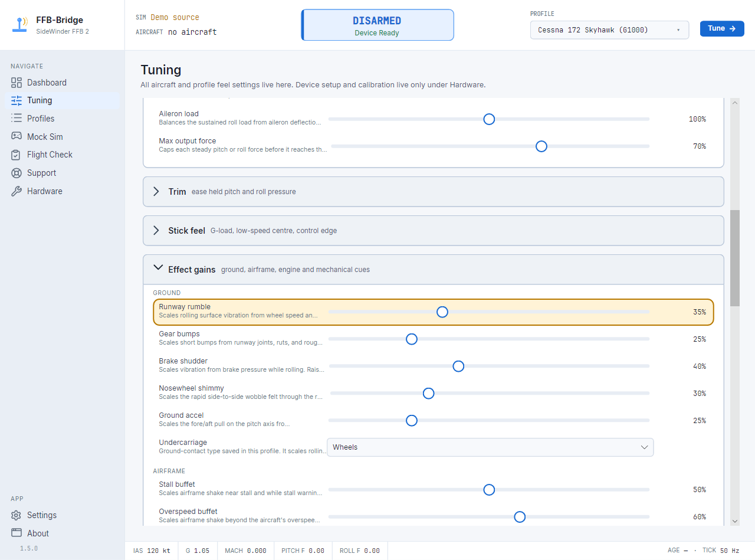755x560 pixels.
Task: Open the Cessna 172 profile selector
Action: click(x=610, y=30)
